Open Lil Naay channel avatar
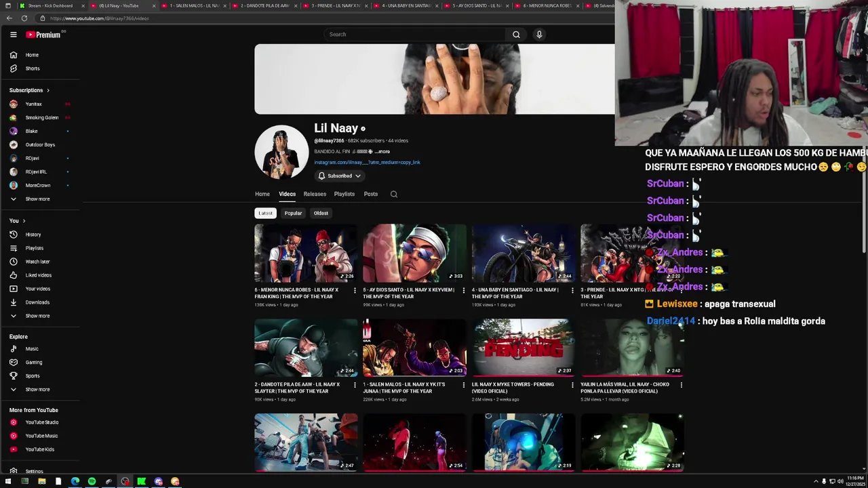Image resolution: width=868 pixels, height=488 pixels. point(281,152)
